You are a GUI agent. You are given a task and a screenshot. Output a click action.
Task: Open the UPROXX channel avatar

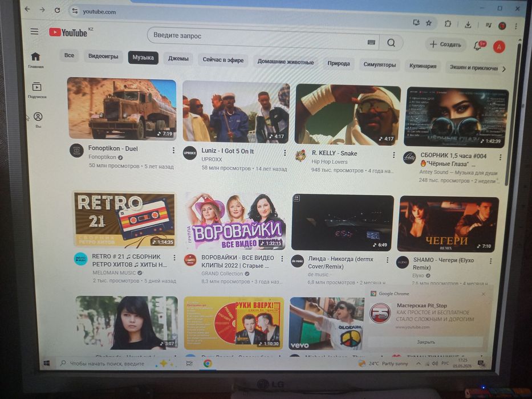190,153
